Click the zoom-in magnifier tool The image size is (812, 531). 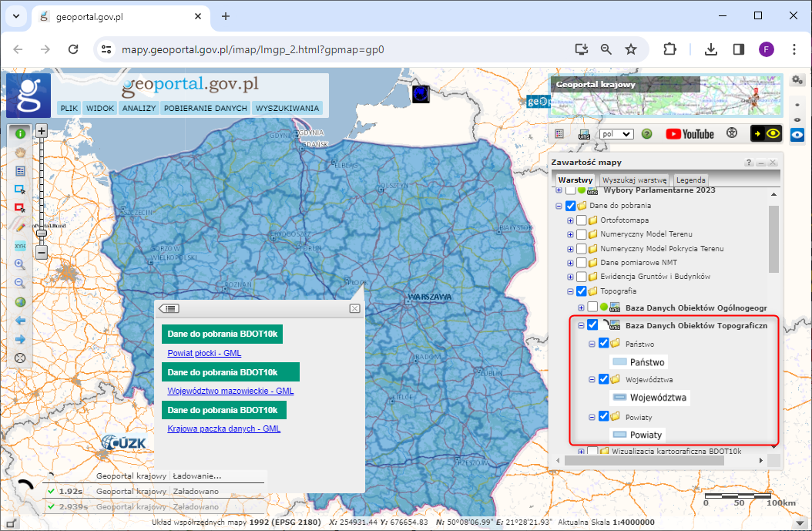(20, 264)
